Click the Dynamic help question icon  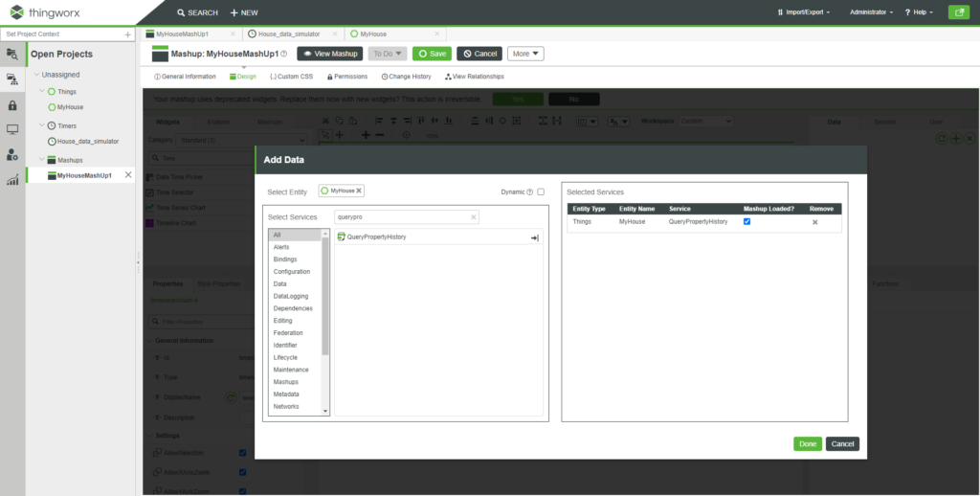tap(529, 192)
